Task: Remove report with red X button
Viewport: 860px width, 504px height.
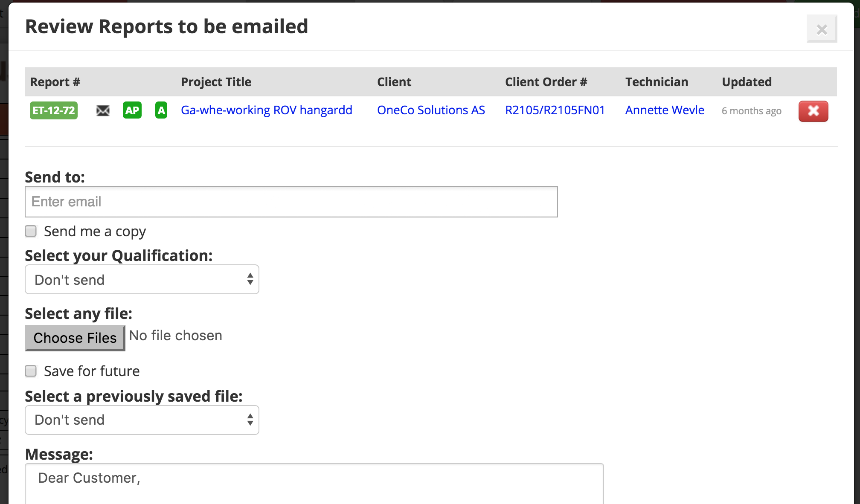Action: click(813, 111)
